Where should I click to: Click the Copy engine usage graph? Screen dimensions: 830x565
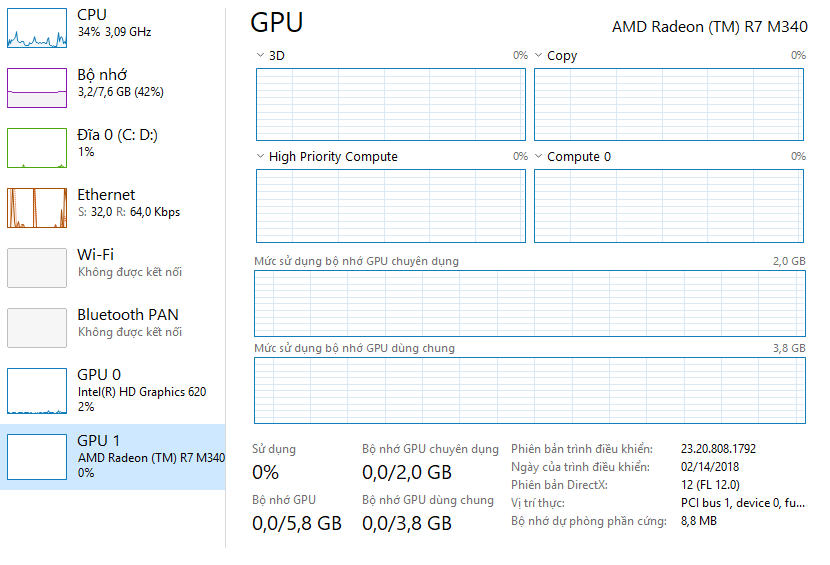[x=669, y=104]
